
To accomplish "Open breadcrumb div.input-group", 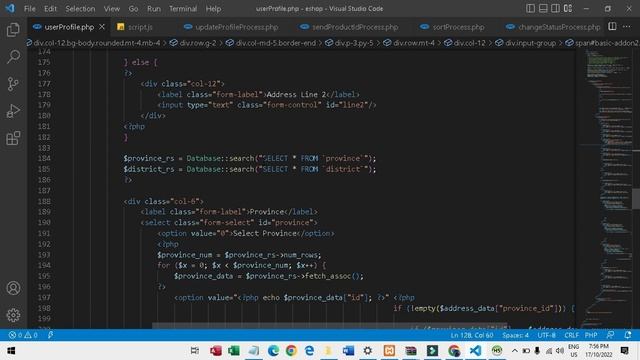I will pyautogui.click(x=526, y=43).
